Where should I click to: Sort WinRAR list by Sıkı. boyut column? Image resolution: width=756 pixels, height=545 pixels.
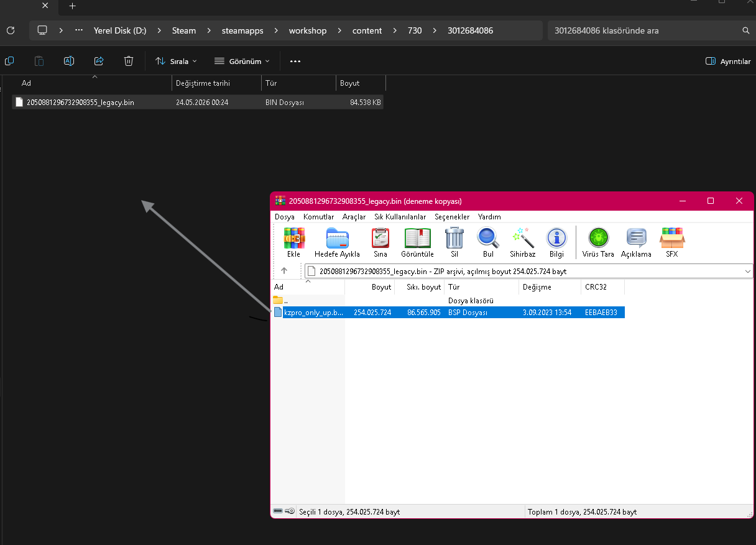(x=419, y=287)
